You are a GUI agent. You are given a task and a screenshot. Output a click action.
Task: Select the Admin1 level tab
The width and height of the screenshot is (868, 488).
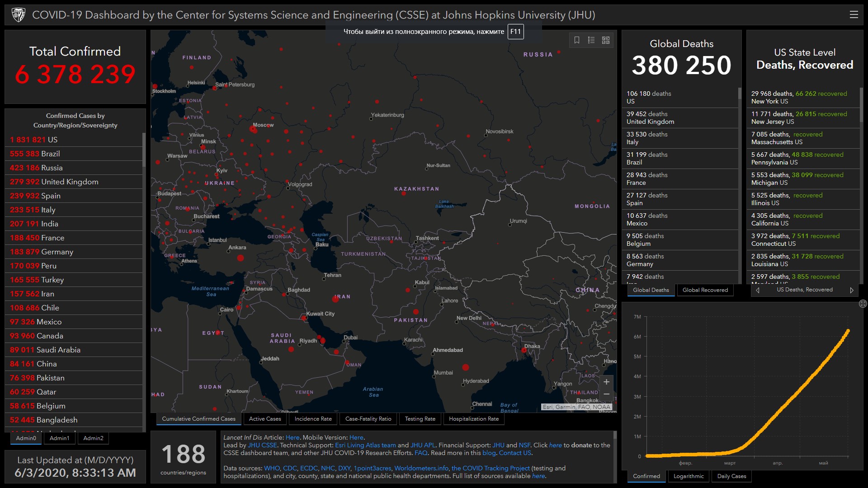pos(60,438)
